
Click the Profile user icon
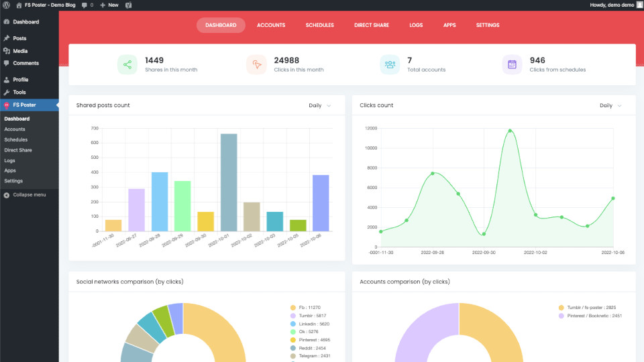point(7,80)
